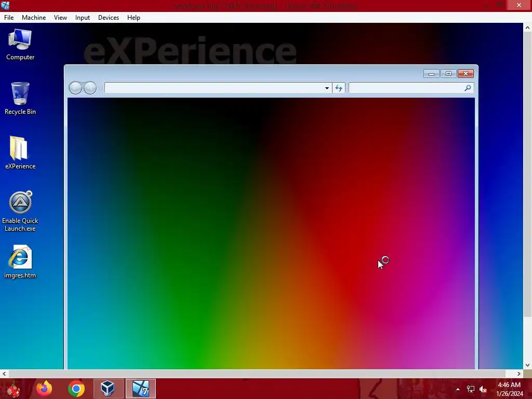Image resolution: width=532 pixels, height=399 pixels.
Task: Click the Chrome taskbar icon
Action: [76, 389]
